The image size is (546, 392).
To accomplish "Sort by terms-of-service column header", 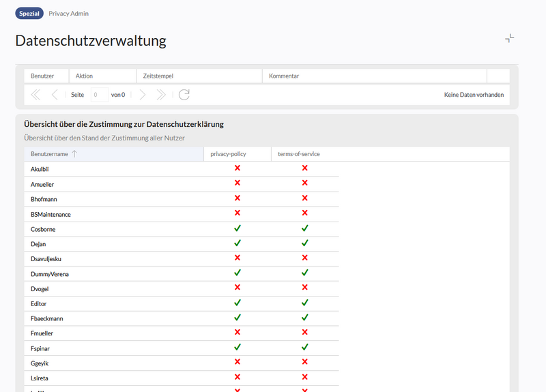I will pos(298,154).
